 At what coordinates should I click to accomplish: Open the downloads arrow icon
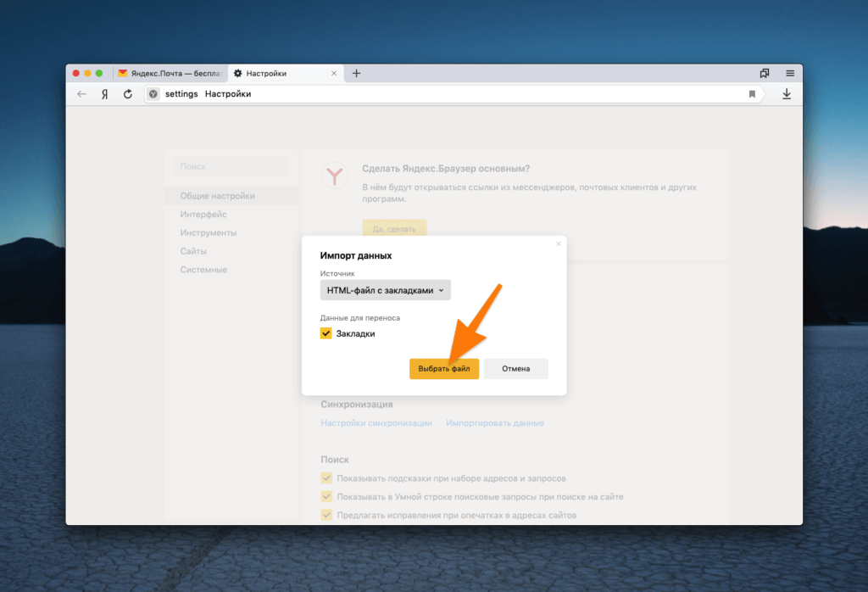pyautogui.click(x=787, y=94)
